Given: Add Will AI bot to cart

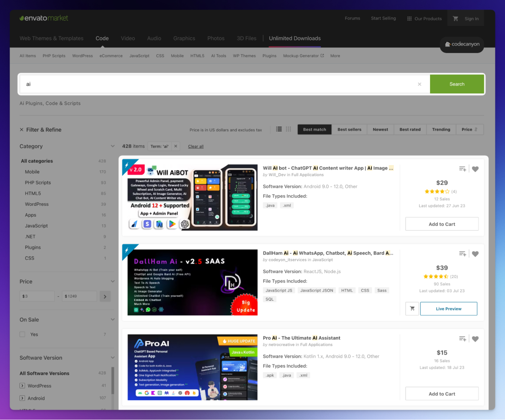Looking at the screenshot, I should point(442,224).
